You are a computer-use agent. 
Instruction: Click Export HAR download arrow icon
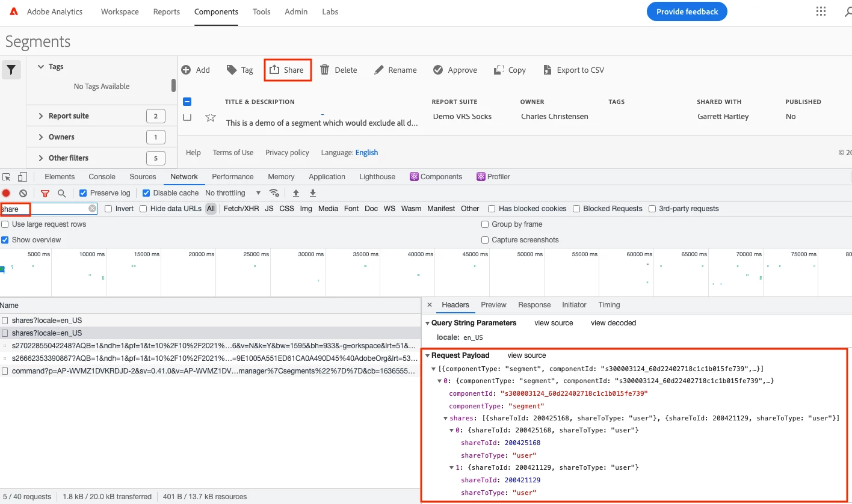pyautogui.click(x=313, y=193)
